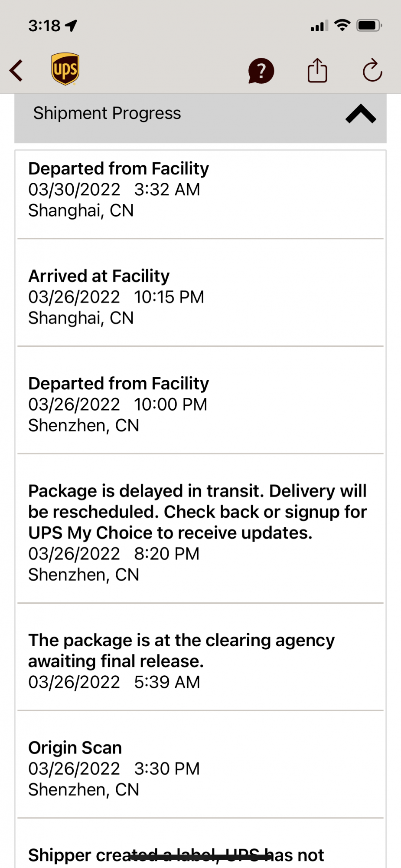This screenshot has height=868, width=401.
Task: Open the help chat bubble icon
Action: click(x=261, y=71)
